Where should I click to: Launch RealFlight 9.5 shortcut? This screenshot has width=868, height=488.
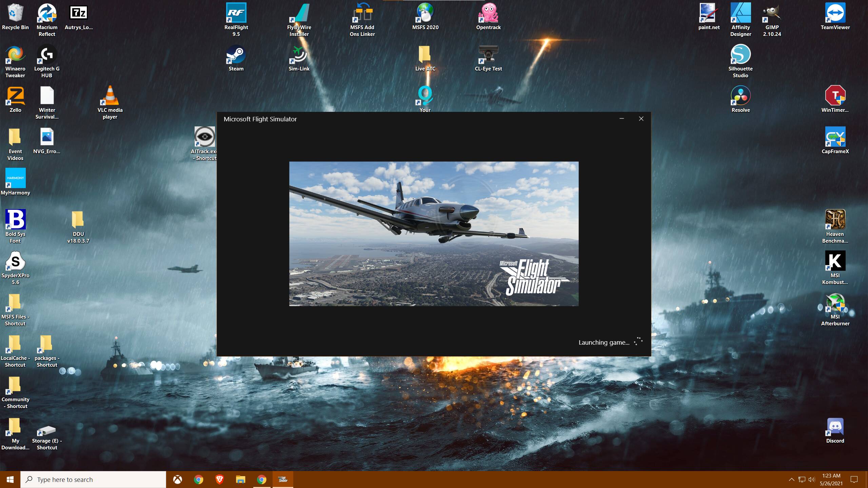pos(236,20)
